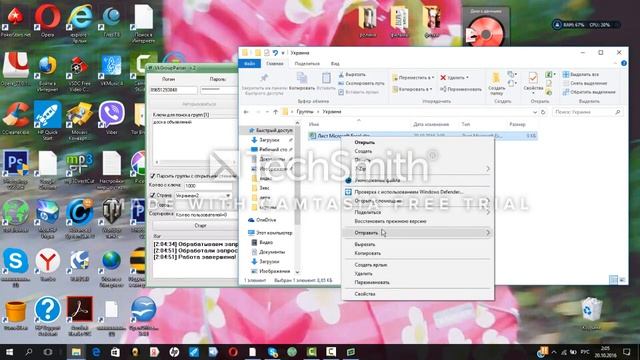
Task: Open the country dropdown showing Ukraine
Action: click(x=203, y=196)
